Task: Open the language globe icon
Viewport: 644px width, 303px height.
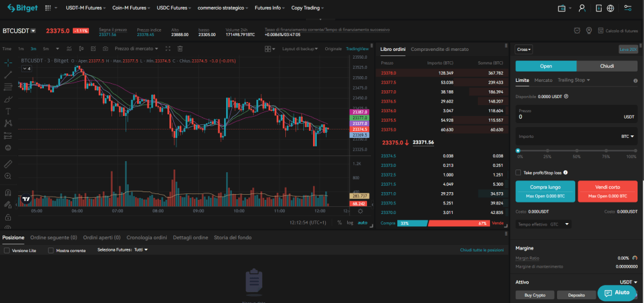Action: [x=611, y=8]
